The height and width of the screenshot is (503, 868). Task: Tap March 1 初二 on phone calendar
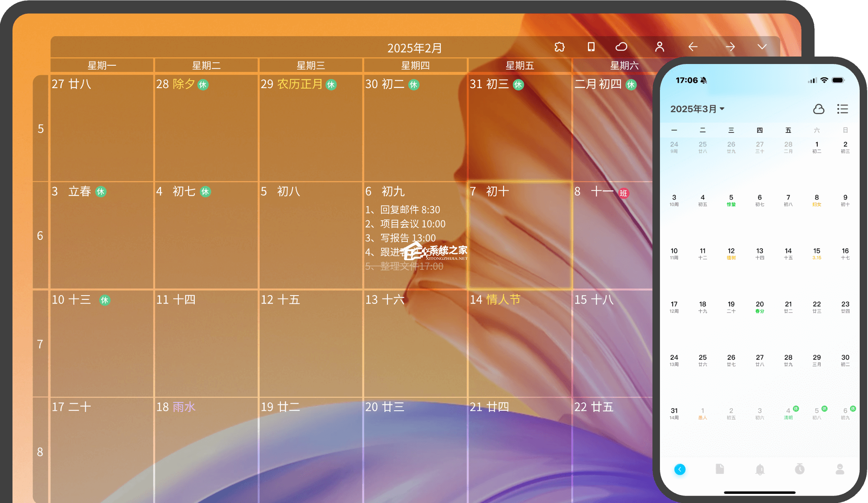click(x=817, y=147)
